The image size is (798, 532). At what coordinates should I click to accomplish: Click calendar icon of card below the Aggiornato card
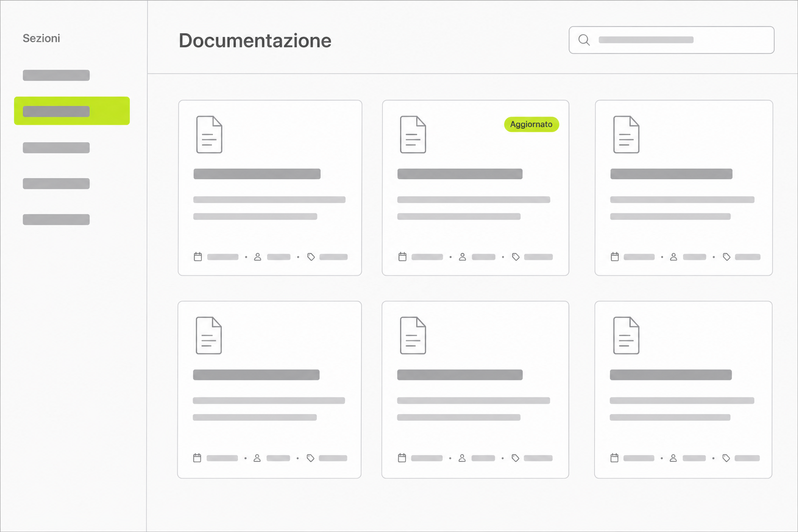click(x=402, y=458)
